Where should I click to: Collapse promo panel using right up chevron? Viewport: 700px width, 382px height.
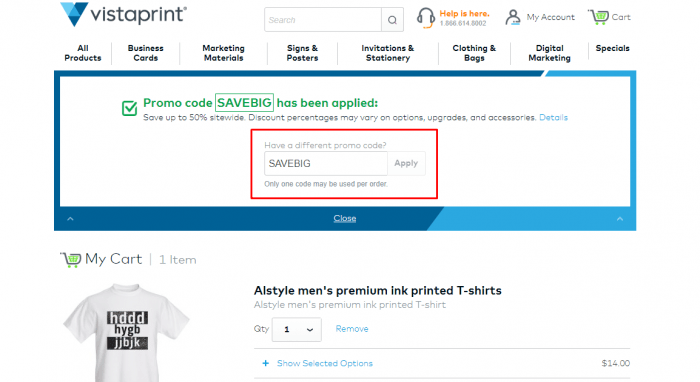620,219
